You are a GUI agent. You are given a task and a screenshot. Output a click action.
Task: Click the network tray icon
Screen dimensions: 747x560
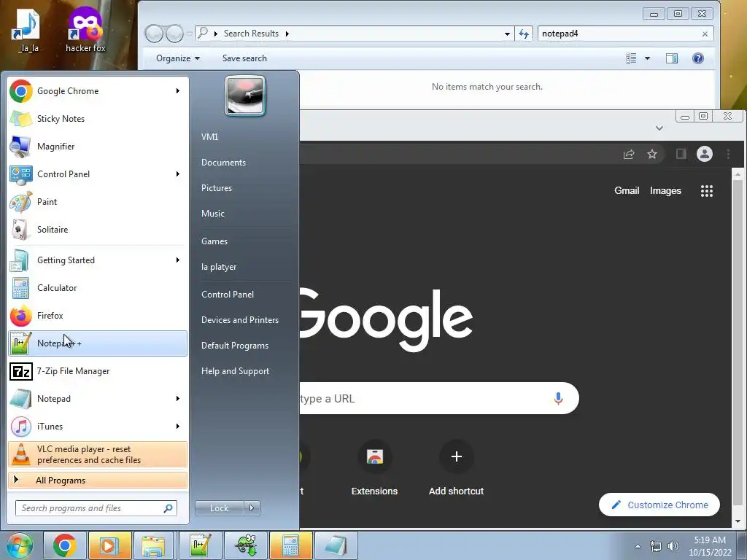[656, 546]
